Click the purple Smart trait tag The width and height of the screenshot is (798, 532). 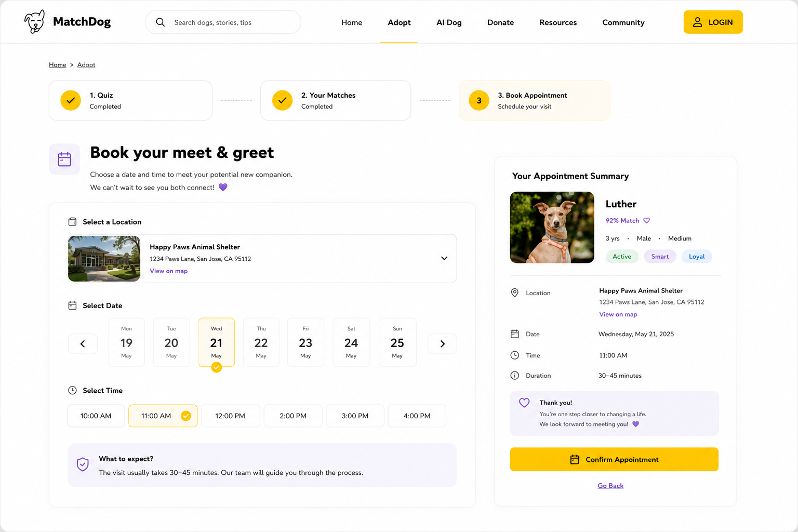tap(660, 257)
